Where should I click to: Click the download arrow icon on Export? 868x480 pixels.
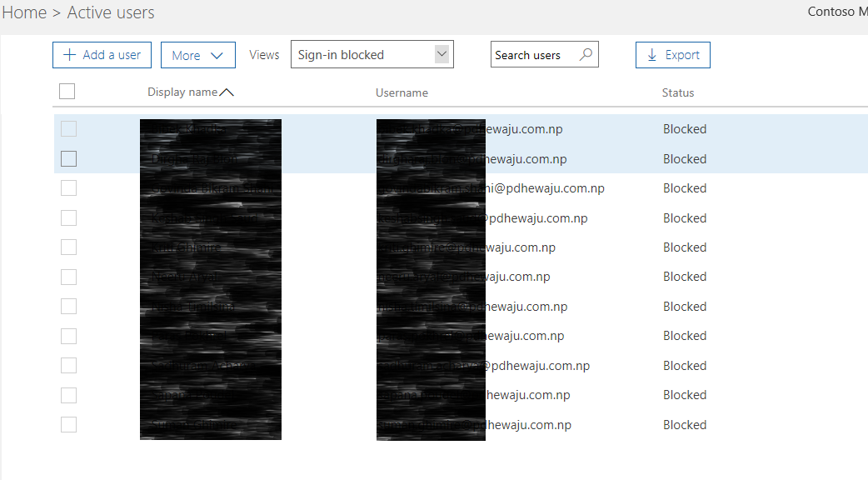652,55
